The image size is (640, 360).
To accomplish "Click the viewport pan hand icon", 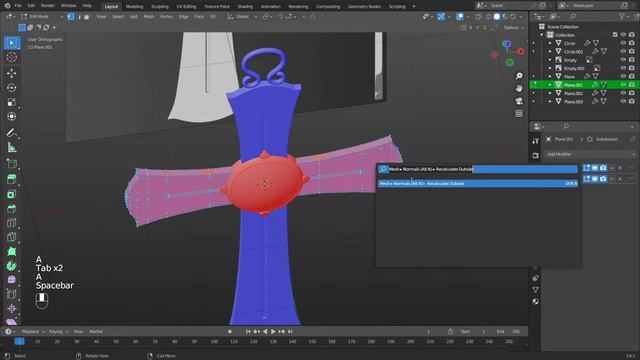I will (519, 88).
